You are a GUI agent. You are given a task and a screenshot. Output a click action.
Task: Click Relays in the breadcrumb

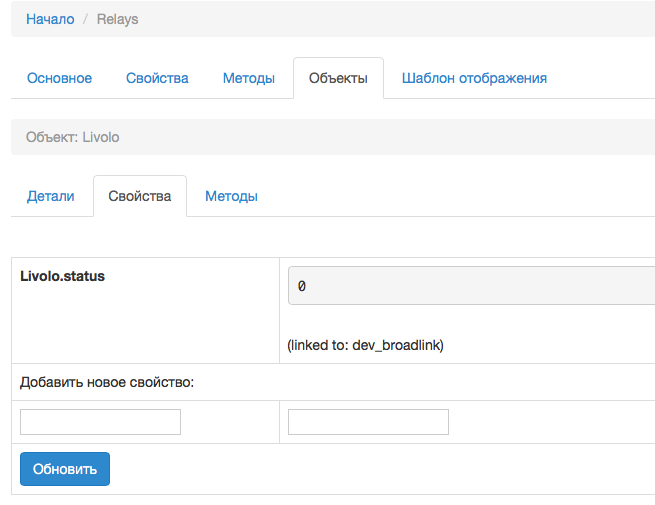coord(117,19)
